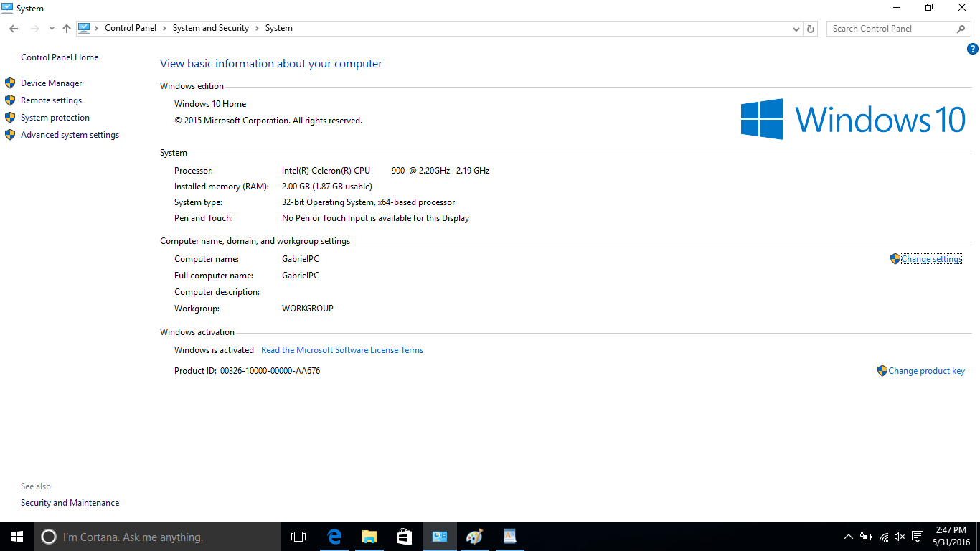Image resolution: width=980 pixels, height=551 pixels.
Task: Open Help with the question mark icon
Action: coord(973,49)
